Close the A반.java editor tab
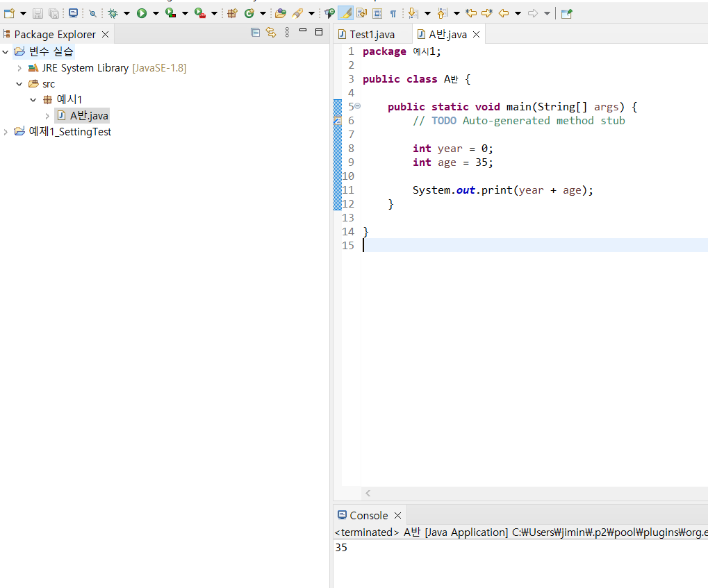 pos(477,34)
